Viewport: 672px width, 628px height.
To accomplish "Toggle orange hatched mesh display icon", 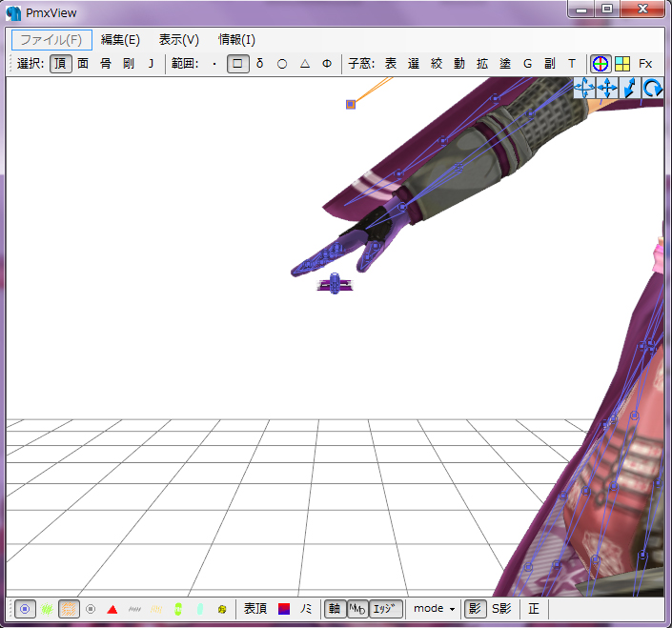I will click(x=69, y=609).
